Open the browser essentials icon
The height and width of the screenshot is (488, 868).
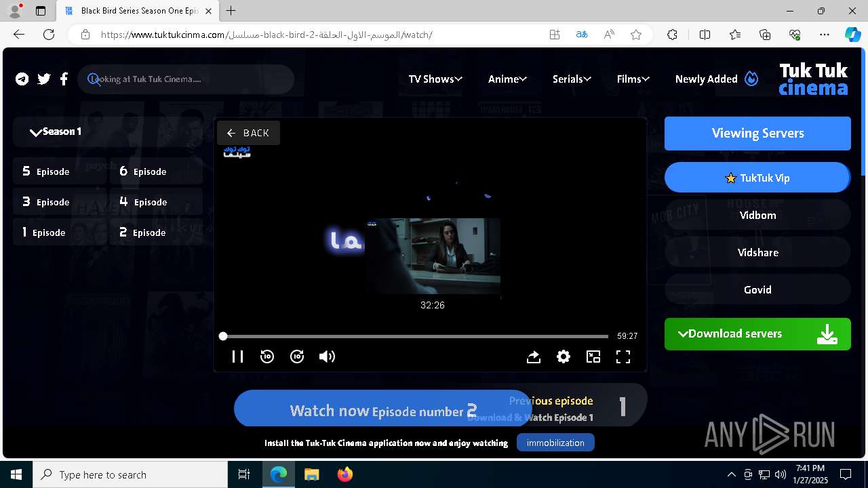795,35
